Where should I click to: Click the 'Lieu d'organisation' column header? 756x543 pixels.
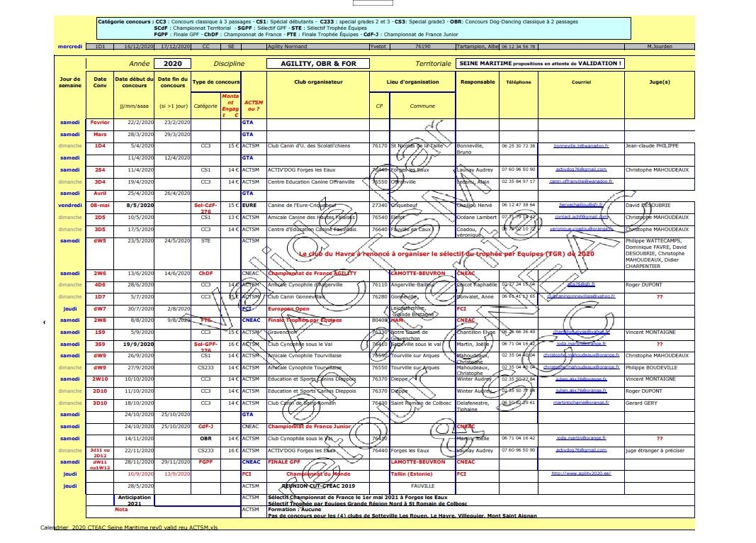(x=412, y=82)
